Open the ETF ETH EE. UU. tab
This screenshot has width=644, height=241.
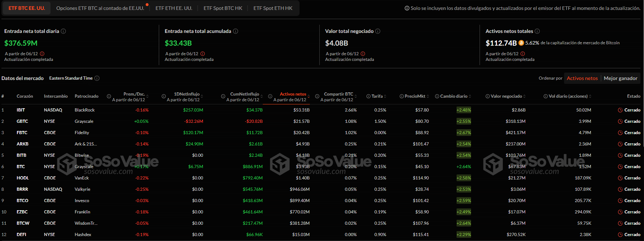(174, 8)
